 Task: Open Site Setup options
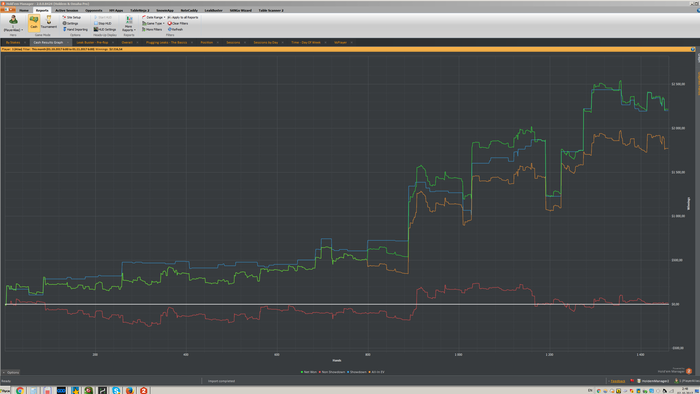tap(72, 17)
